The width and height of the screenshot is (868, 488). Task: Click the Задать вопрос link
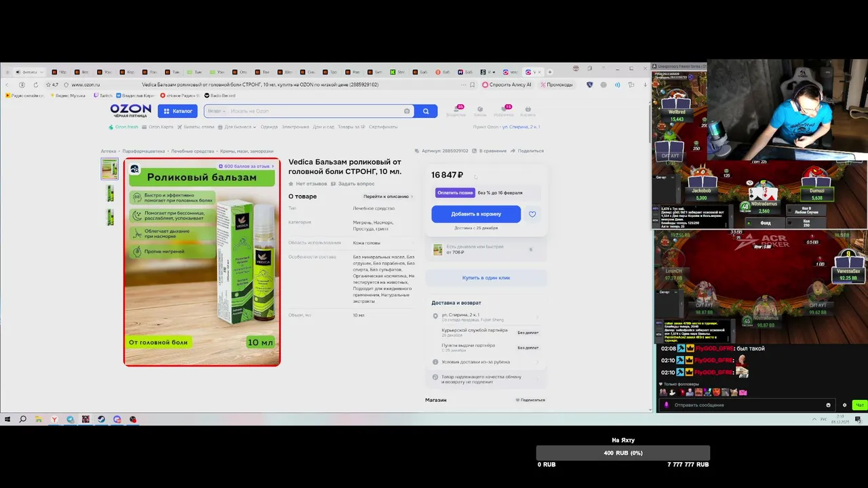353,184
